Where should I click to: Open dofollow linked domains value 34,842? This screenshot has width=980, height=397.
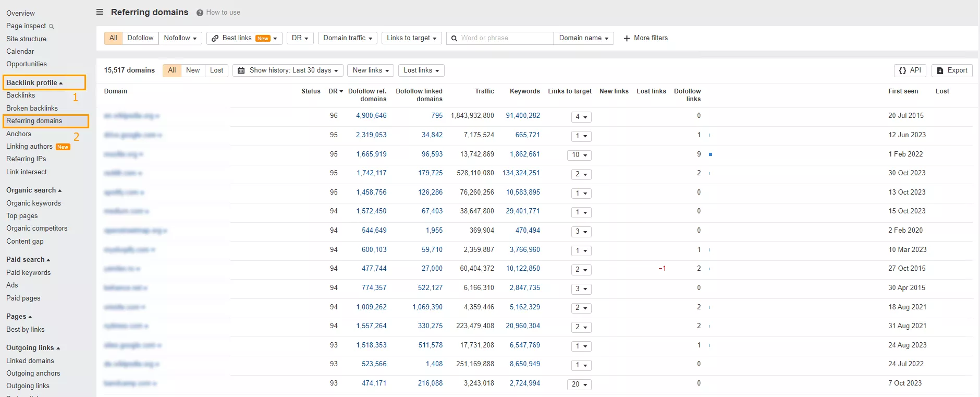coord(432,135)
